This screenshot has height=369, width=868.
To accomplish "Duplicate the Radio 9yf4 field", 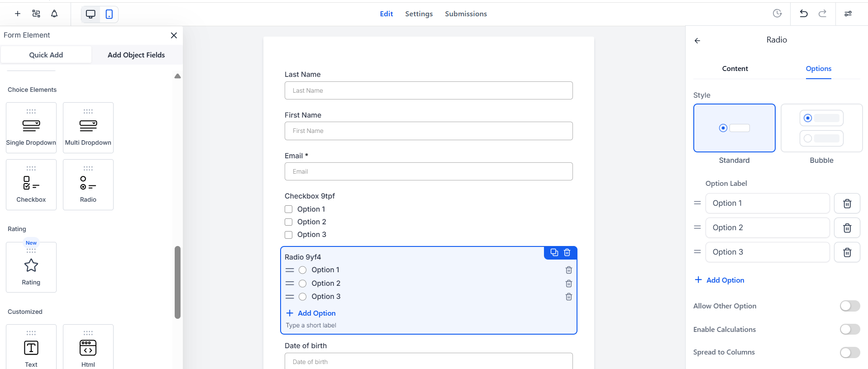I will pos(554,252).
